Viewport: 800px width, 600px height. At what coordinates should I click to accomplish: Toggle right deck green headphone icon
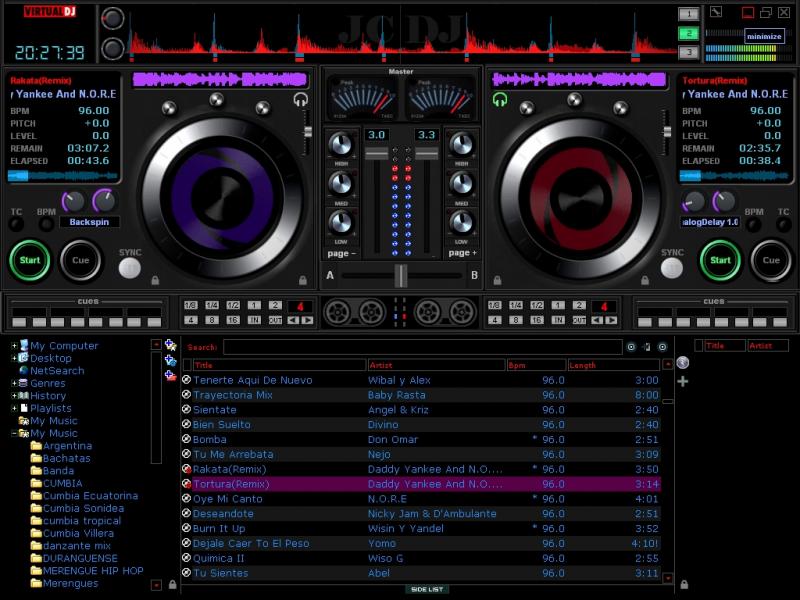point(499,99)
